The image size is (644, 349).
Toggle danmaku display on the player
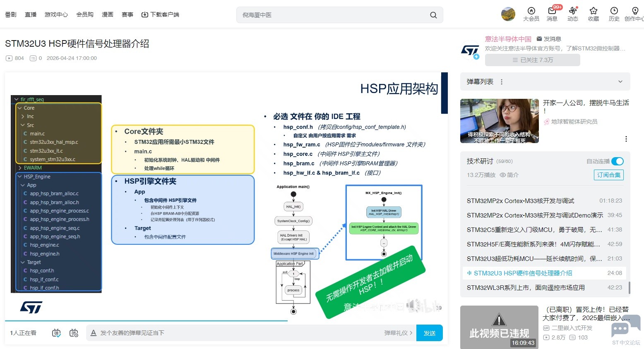tap(57, 333)
